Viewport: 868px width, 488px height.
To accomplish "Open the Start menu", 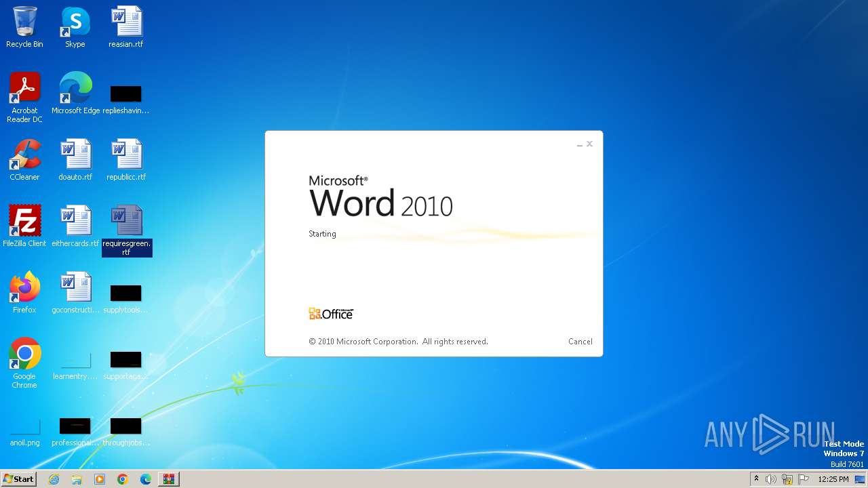I will (18, 479).
